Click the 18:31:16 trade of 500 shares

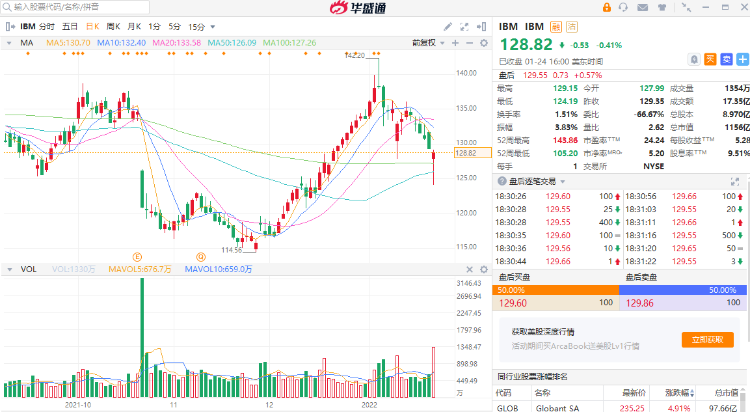pos(684,235)
